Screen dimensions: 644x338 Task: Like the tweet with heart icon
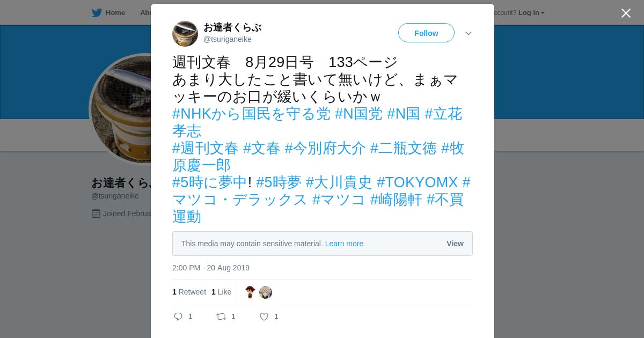tap(264, 317)
